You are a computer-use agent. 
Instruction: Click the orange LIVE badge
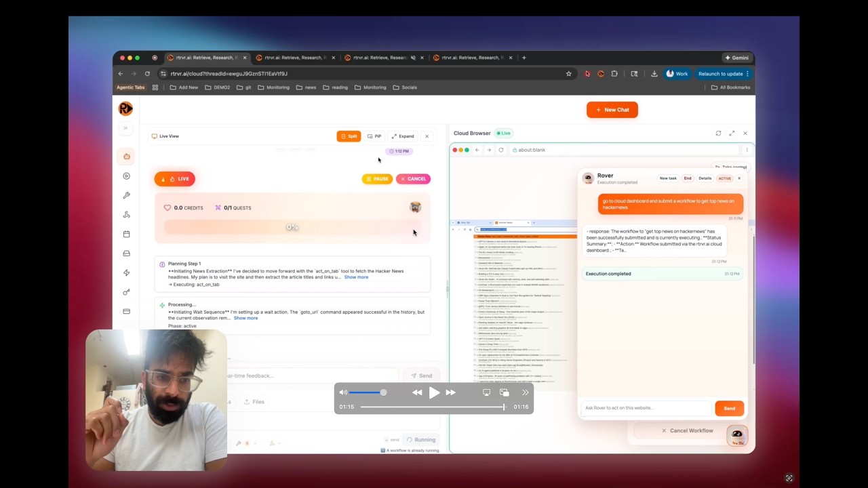[175, 179]
